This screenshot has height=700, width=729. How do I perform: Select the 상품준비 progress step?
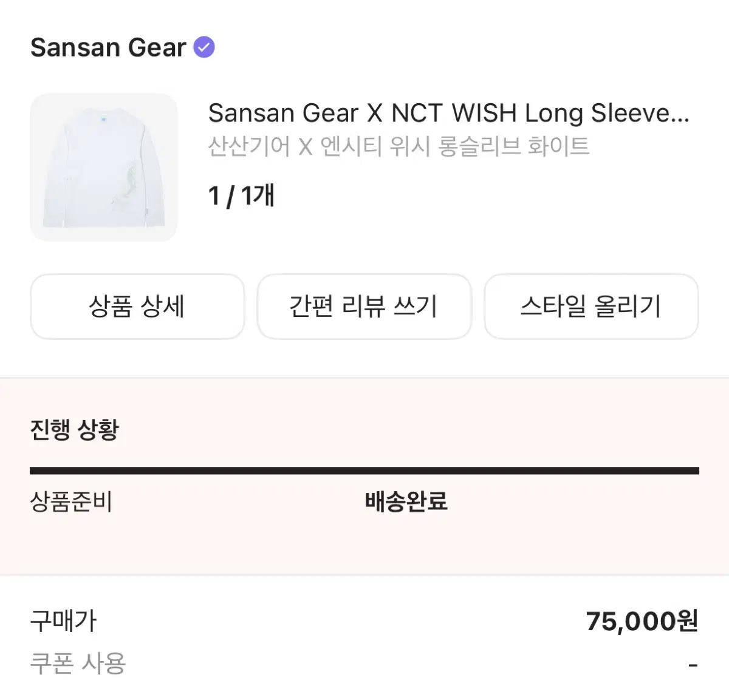[71, 502]
